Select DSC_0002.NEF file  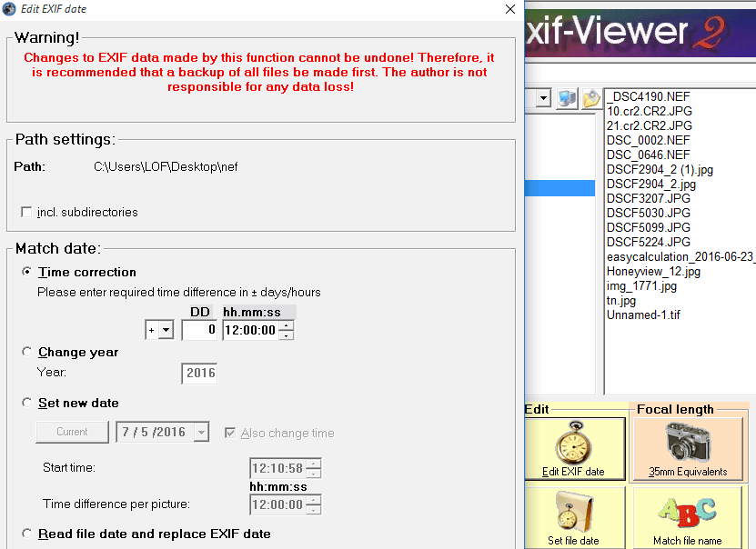[x=649, y=140]
